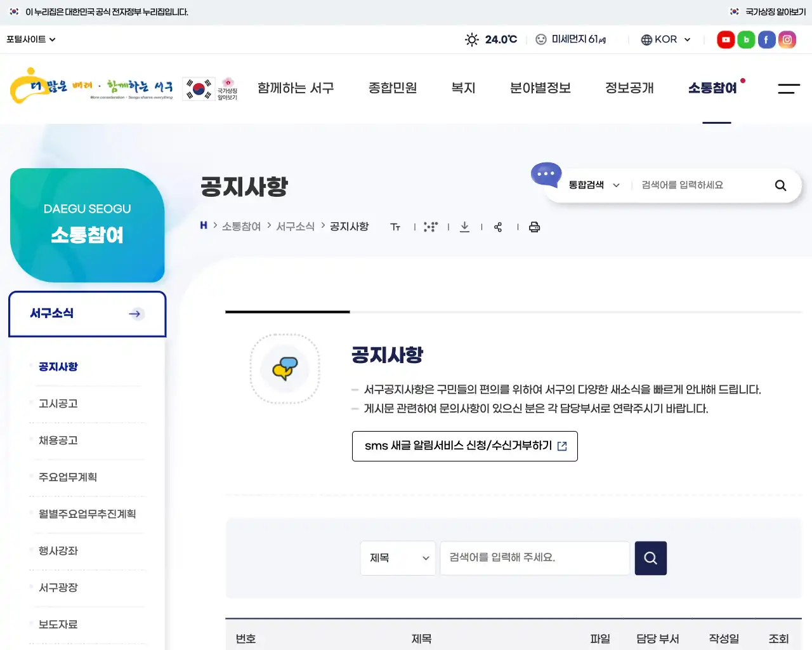
Task: Click sms 새글 알림서비스 신청/수신거부하기 button
Action: click(465, 446)
